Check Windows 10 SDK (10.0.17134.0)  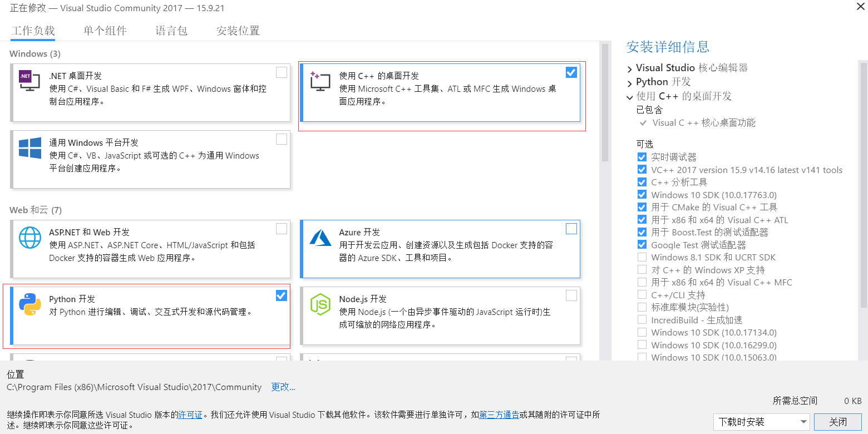click(642, 332)
